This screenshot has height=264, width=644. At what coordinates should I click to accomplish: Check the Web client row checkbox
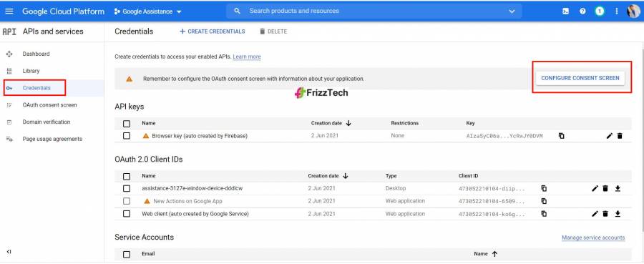coord(127,214)
